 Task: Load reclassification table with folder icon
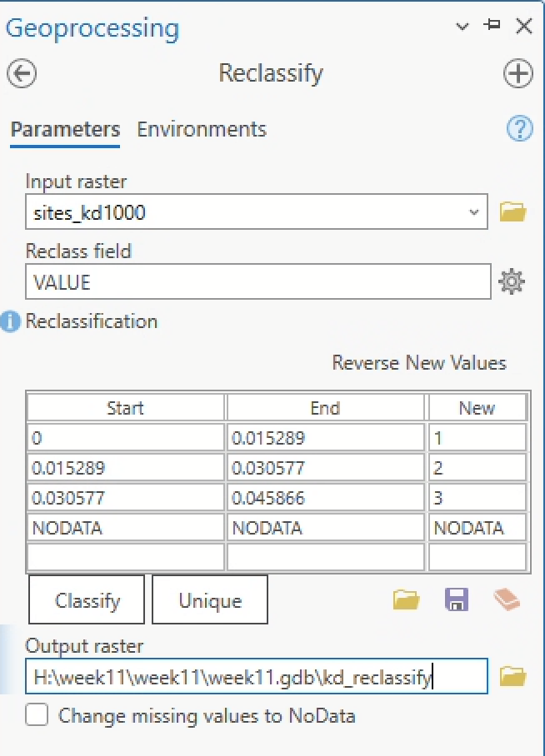click(406, 599)
